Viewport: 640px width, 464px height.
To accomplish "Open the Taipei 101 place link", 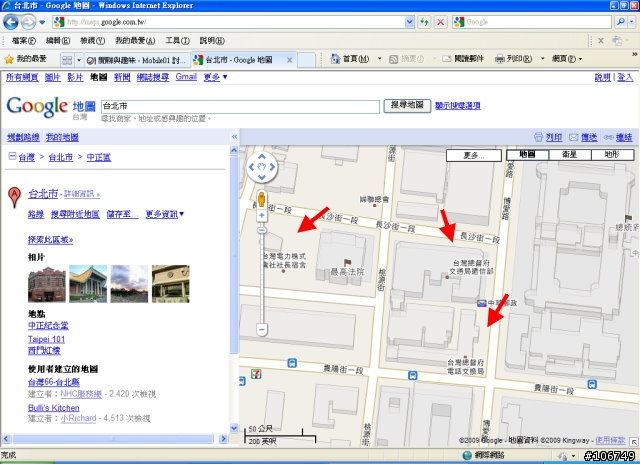I will (47, 339).
